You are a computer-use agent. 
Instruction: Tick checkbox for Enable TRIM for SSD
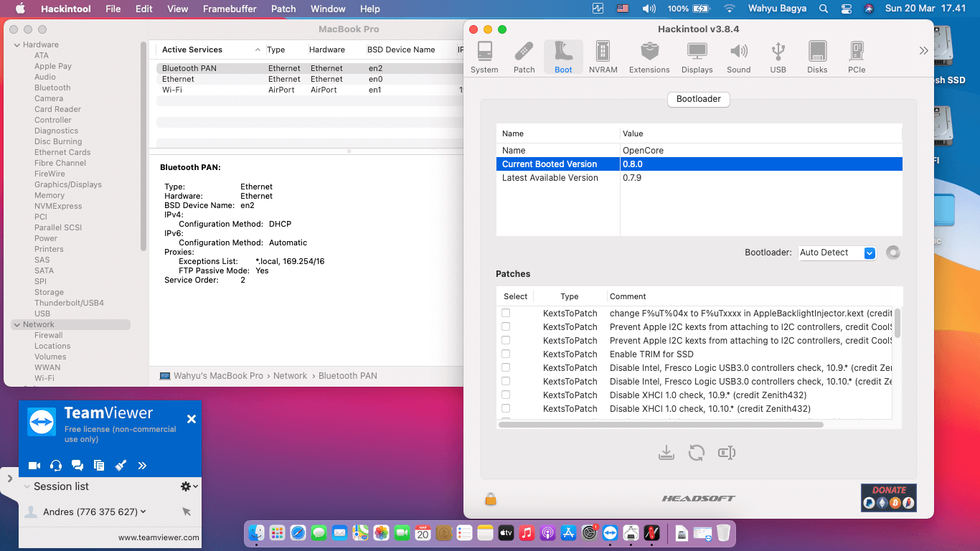pyautogui.click(x=506, y=354)
